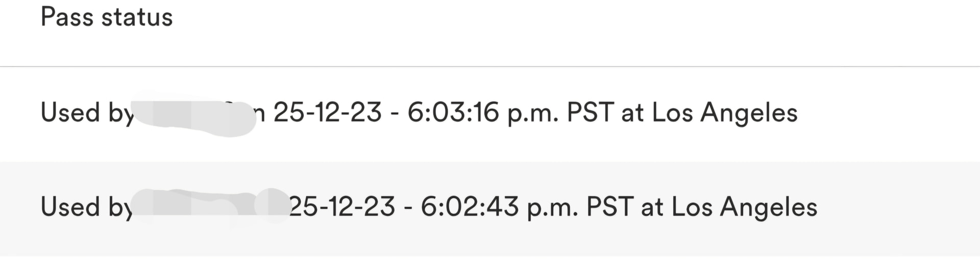
Task: Click the redacted name in the 6:02:43 entry
Action: 209,206
